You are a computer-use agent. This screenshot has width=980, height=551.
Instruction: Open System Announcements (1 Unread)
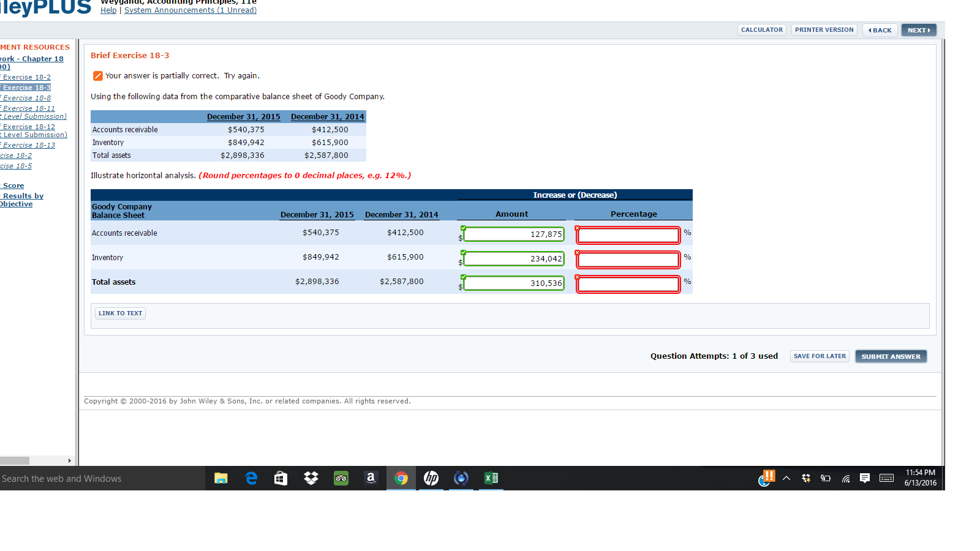(x=190, y=10)
